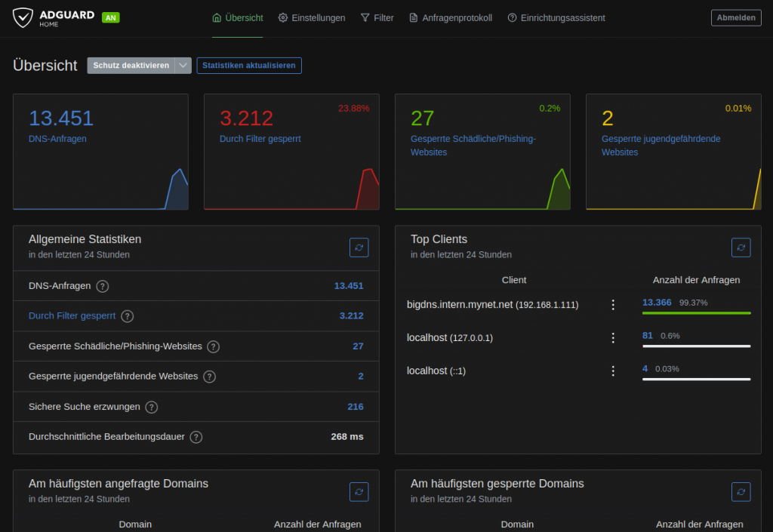This screenshot has height=532, width=773.
Task: Refresh the most blocked domains panel
Action: point(741,491)
